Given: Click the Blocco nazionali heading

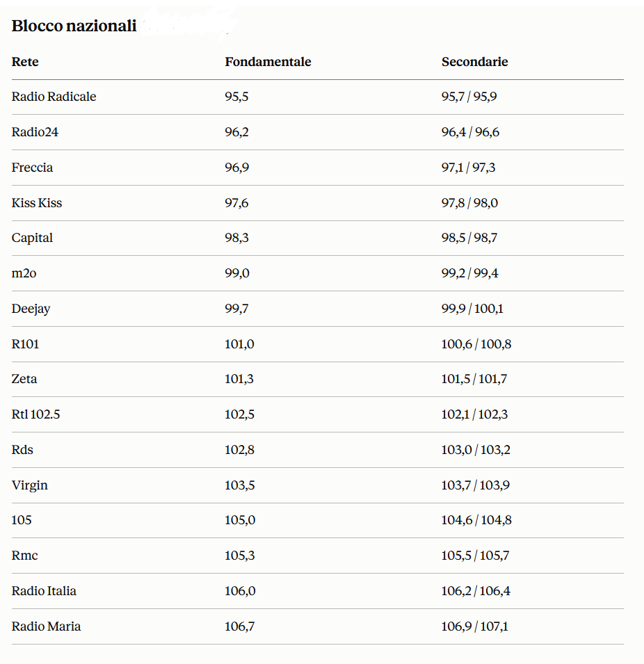Looking at the screenshot, I should (74, 26).
